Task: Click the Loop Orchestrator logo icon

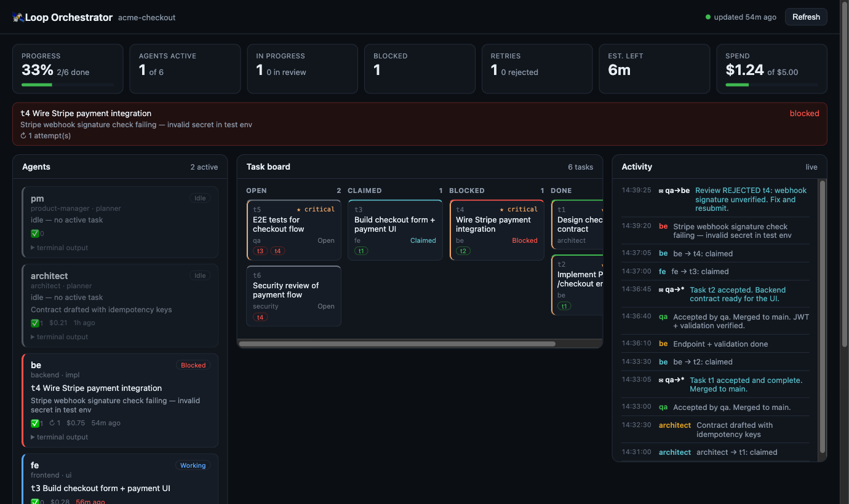Action: (18, 17)
